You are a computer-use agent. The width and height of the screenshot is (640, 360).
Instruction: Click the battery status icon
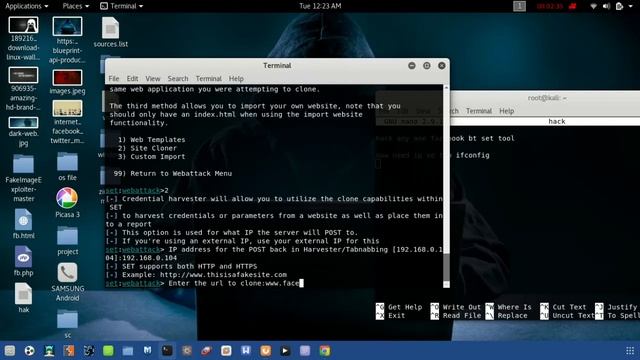point(619,6)
